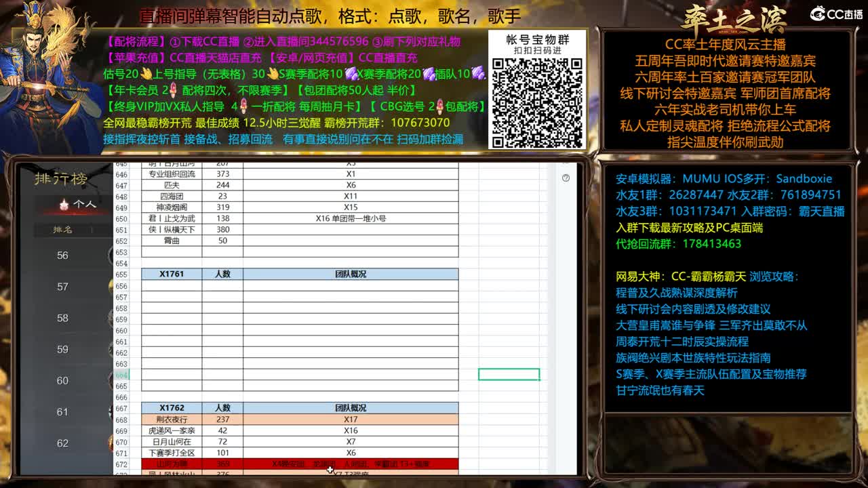Image resolution: width=868 pixels, height=488 pixels.
Task: Click the 244 count cell
Action: [222, 185]
